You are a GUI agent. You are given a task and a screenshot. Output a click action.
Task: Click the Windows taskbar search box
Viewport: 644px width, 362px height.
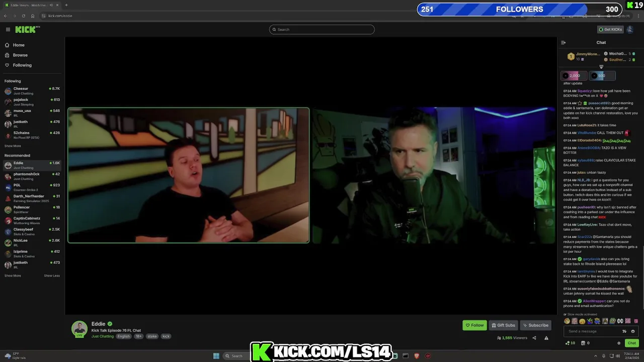pyautogui.click(x=236, y=356)
